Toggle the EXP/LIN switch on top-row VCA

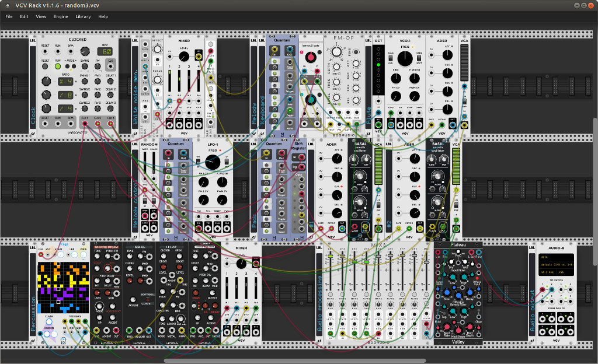[x=464, y=101]
